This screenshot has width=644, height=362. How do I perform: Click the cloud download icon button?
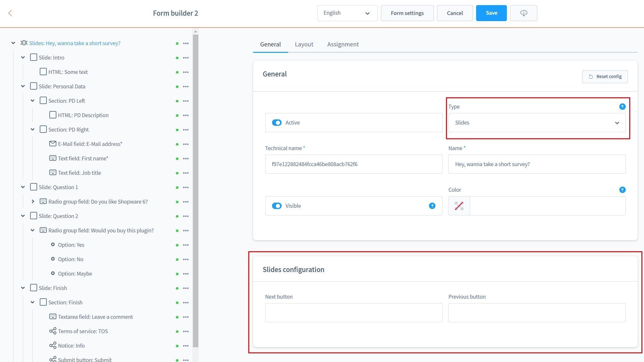click(523, 13)
